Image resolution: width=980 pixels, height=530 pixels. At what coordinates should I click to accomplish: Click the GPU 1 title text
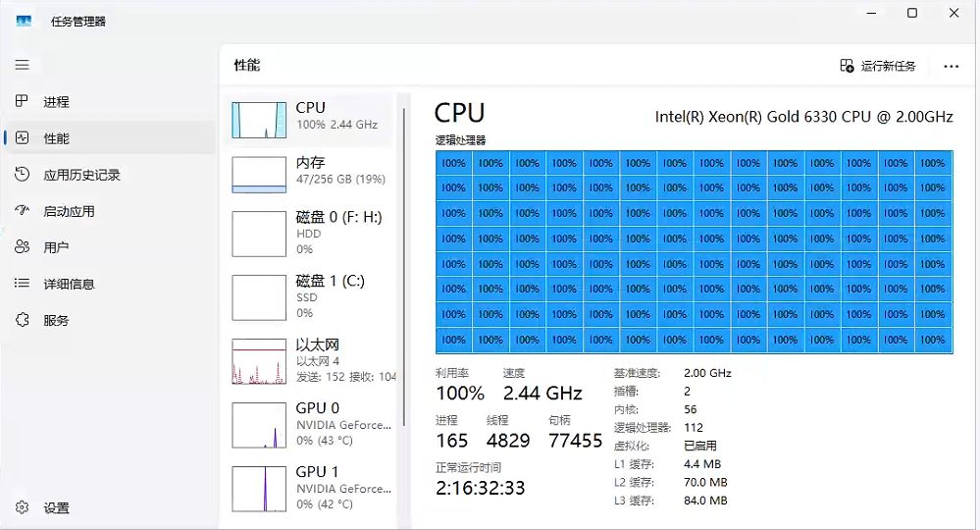coord(318,472)
